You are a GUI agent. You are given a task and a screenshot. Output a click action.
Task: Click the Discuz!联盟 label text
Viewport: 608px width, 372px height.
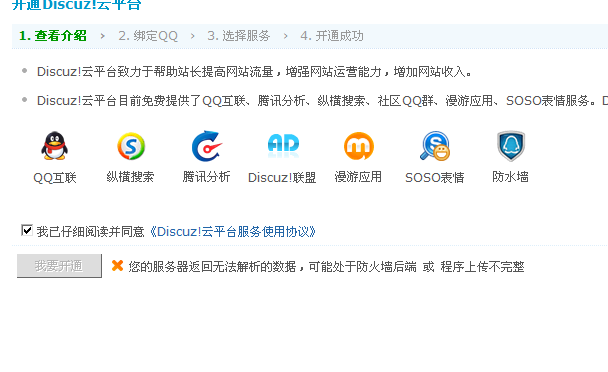(282, 178)
